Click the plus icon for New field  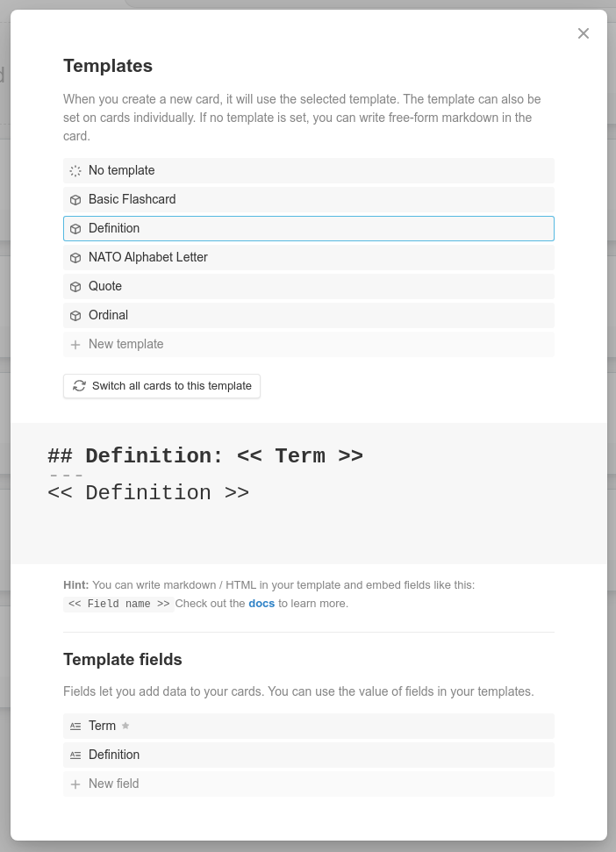[75, 784]
